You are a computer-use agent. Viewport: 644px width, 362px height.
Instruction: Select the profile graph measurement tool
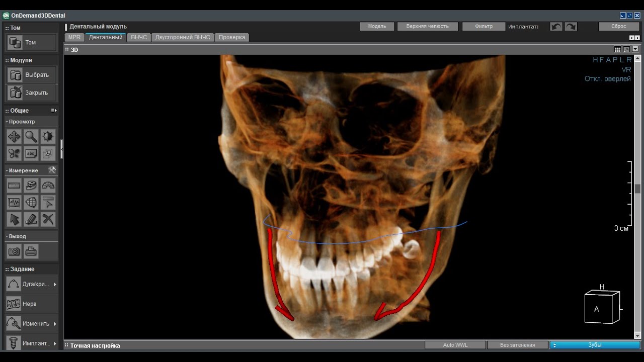tap(14, 203)
